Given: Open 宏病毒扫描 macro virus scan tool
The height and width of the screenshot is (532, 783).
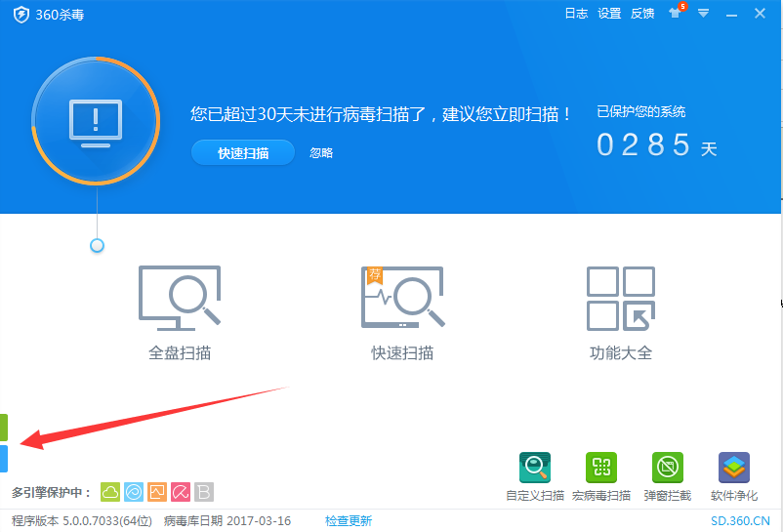Looking at the screenshot, I should pos(601,476).
